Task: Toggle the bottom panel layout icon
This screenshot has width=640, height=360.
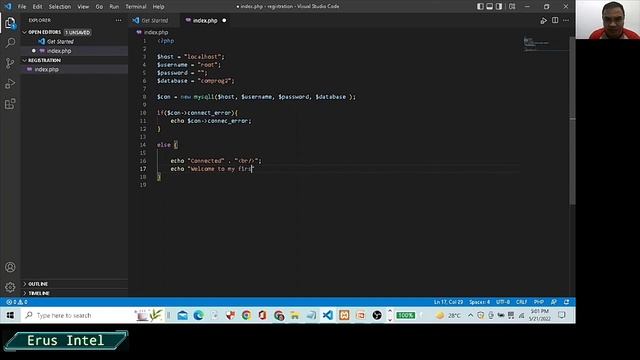Action: 489,7
